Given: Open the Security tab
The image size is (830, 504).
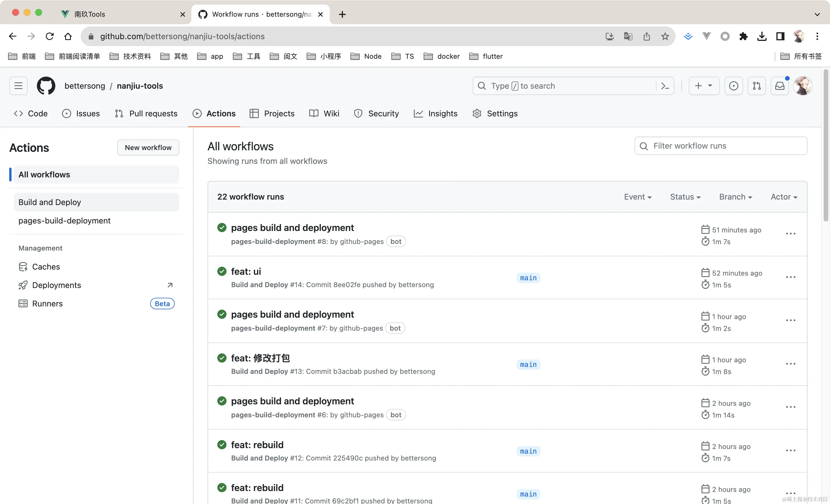Looking at the screenshot, I should coord(384,113).
